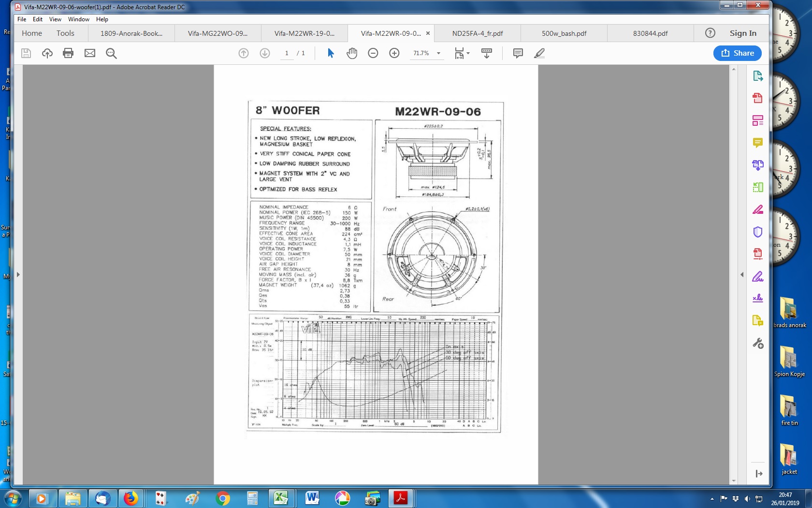Expand the left navigation pane arrow

(18, 274)
